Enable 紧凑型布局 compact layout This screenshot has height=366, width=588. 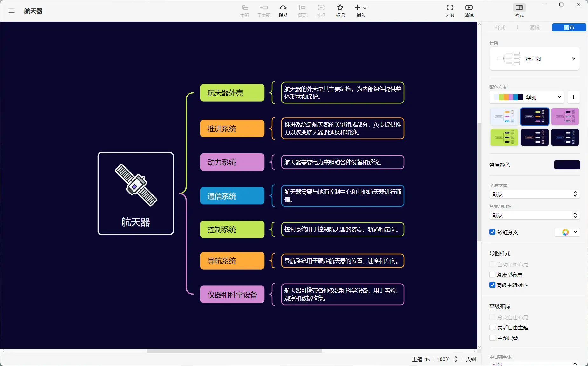coord(493,275)
